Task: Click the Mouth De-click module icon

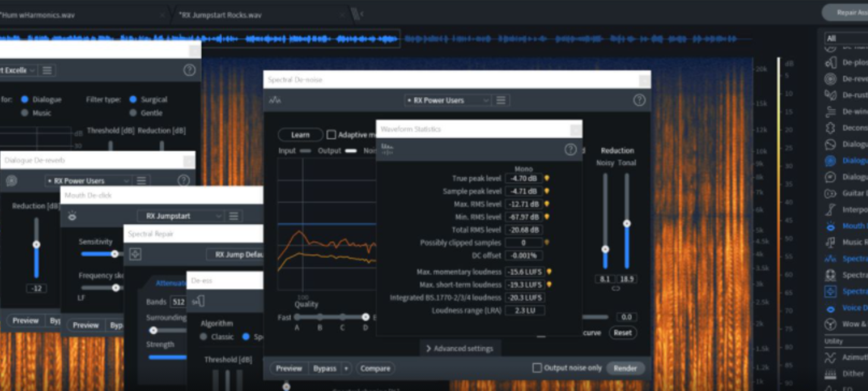Action: pos(72,216)
